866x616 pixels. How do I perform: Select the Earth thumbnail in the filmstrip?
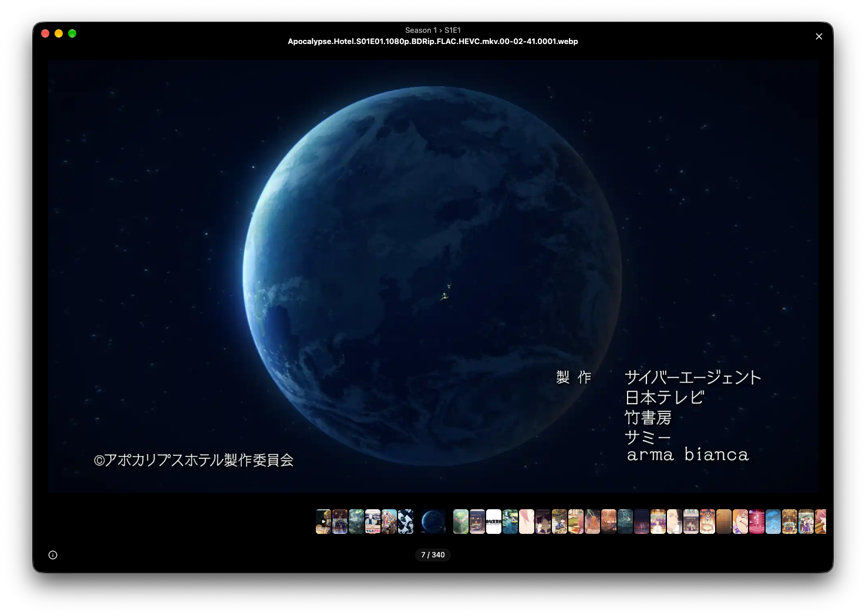(433, 522)
